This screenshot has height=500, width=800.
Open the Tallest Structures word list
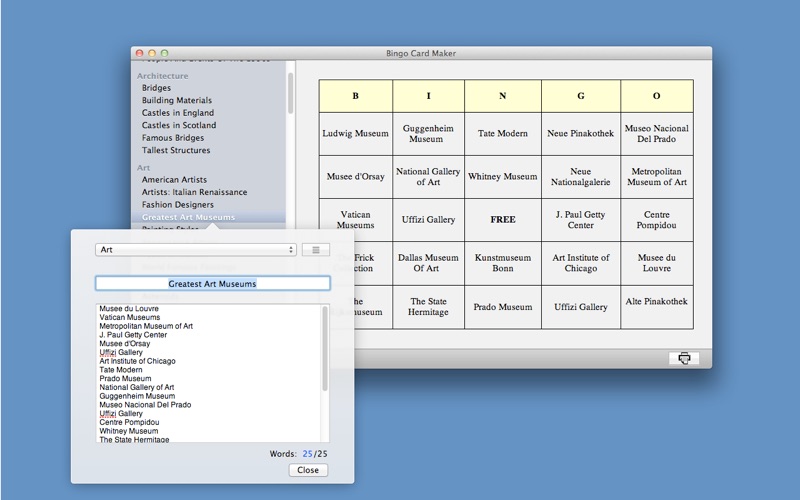point(176,150)
